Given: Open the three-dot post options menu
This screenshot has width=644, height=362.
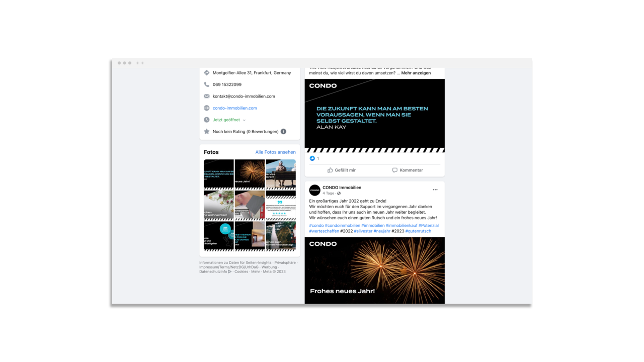Looking at the screenshot, I should coord(435,190).
